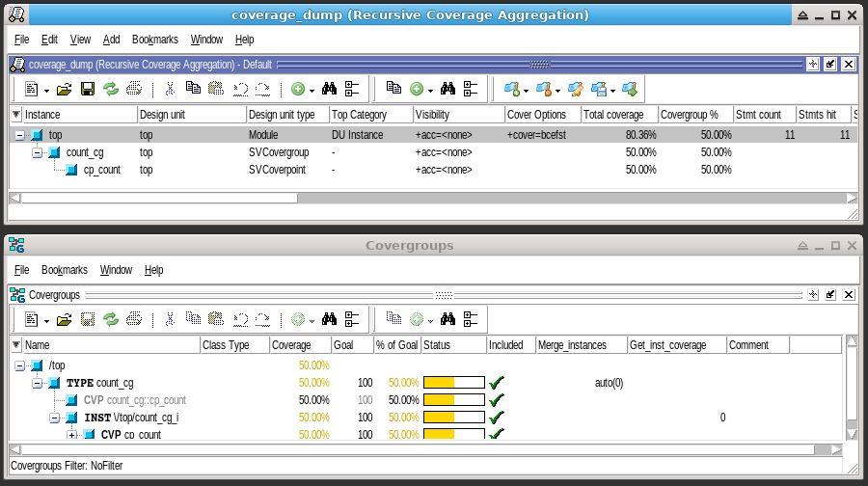Screen dimensions: 868x486
Task: Toggle Included checkmark for INST \/top/count_cg_i row
Action: click(497, 417)
